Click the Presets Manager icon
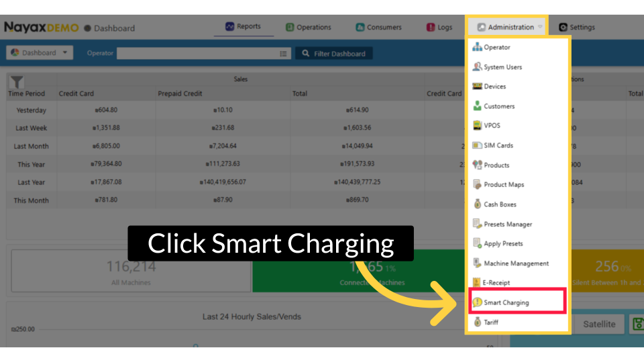The image size is (644, 362). 477,224
